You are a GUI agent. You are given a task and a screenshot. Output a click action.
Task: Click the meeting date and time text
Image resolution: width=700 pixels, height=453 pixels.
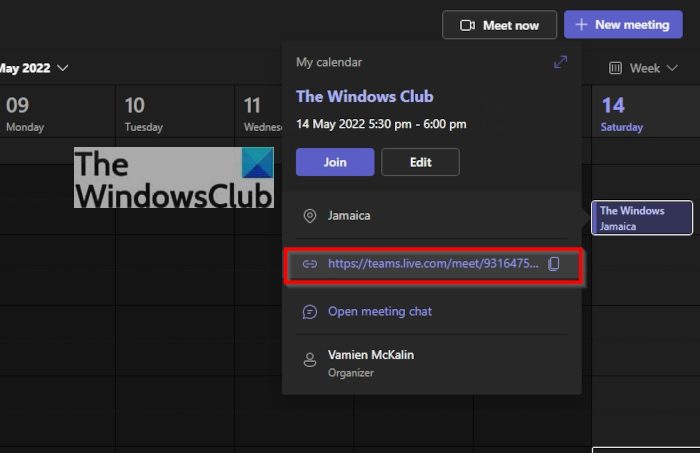(381, 124)
